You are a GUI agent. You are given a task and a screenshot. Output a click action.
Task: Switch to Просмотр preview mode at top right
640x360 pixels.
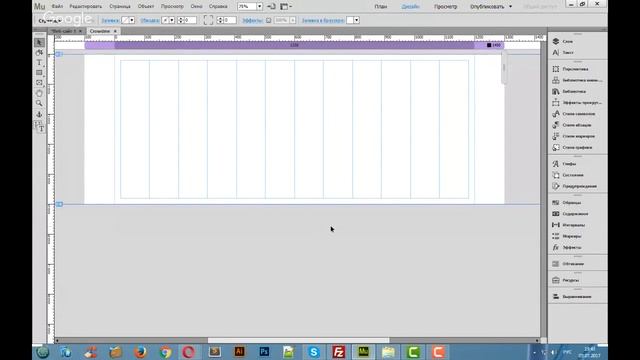tap(445, 7)
